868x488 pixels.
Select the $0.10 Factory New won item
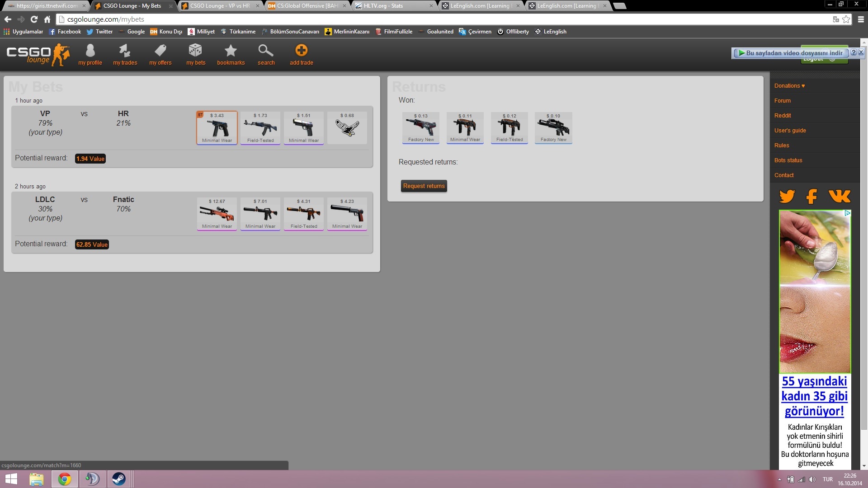point(553,128)
